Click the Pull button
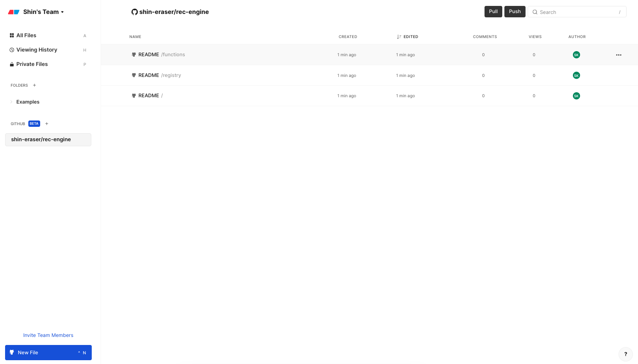The image size is (638, 364). click(x=493, y=12)
